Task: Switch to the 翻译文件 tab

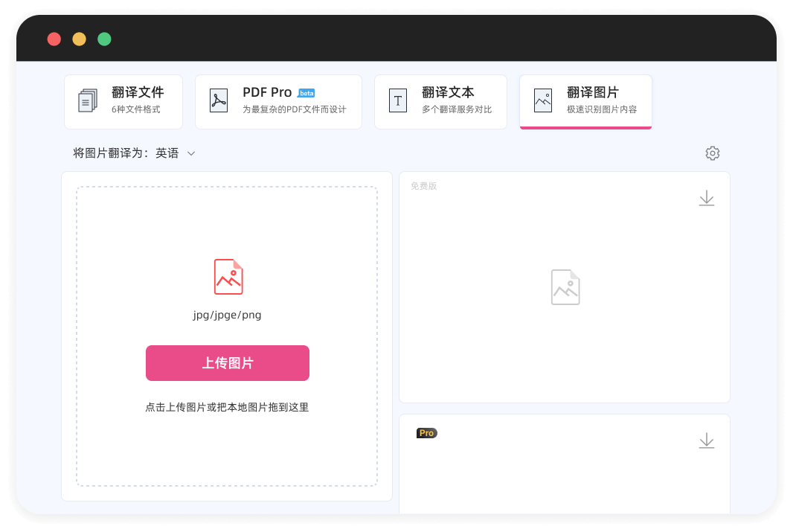Action: click(x=138, y=92)
